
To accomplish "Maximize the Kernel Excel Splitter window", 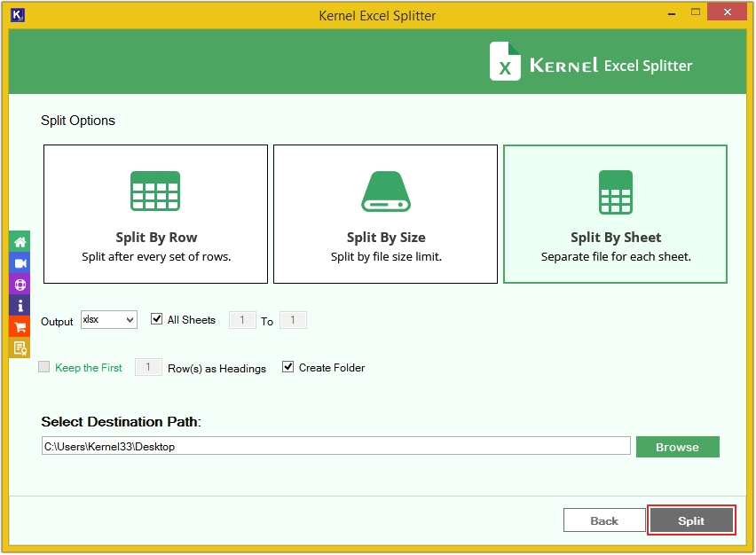I will coord(695,12).
